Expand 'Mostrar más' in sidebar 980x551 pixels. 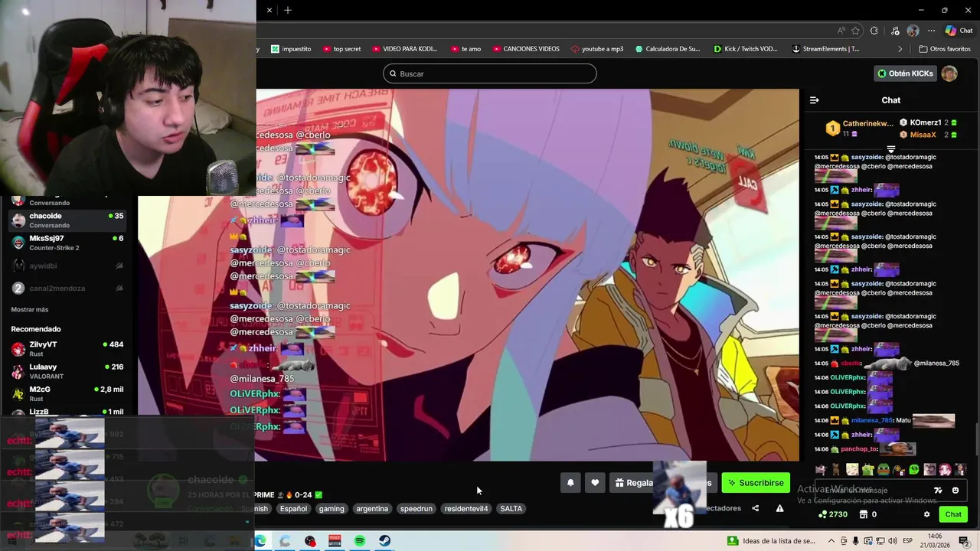pos(30,309)
